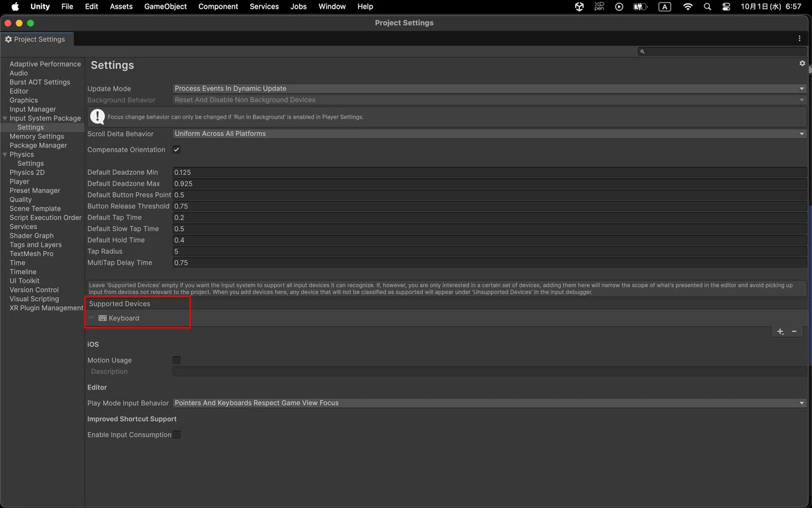
Task: Open the Project Settings tab's three-dot menu
Action: (x=799, y=39)
